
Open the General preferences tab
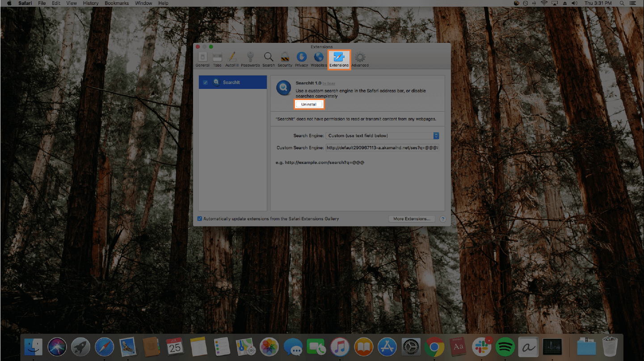(202, 59)
